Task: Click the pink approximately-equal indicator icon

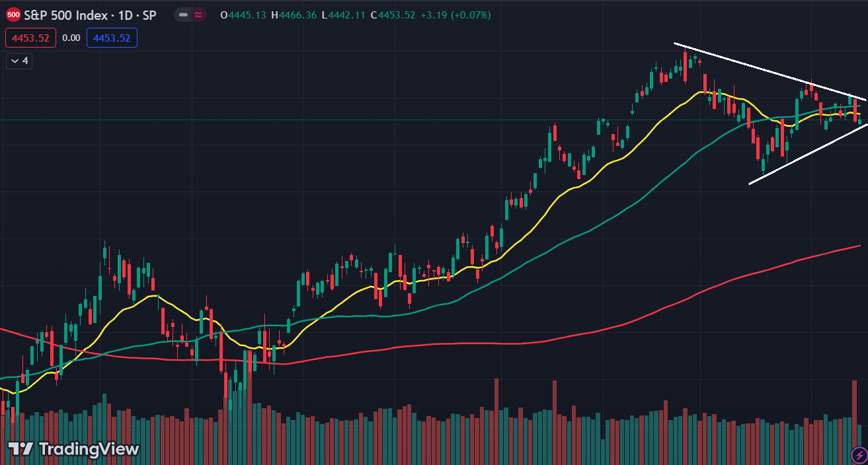Action: tap(198, 15)
